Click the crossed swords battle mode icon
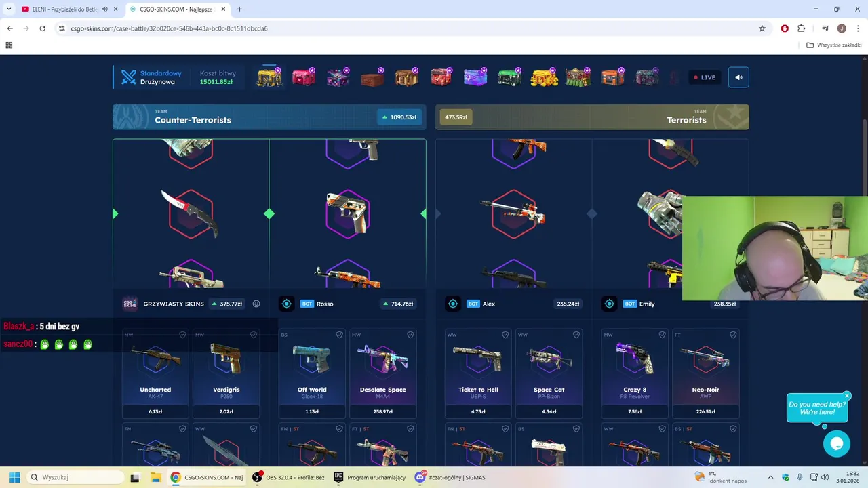868x488 pixels. (128, 77)
